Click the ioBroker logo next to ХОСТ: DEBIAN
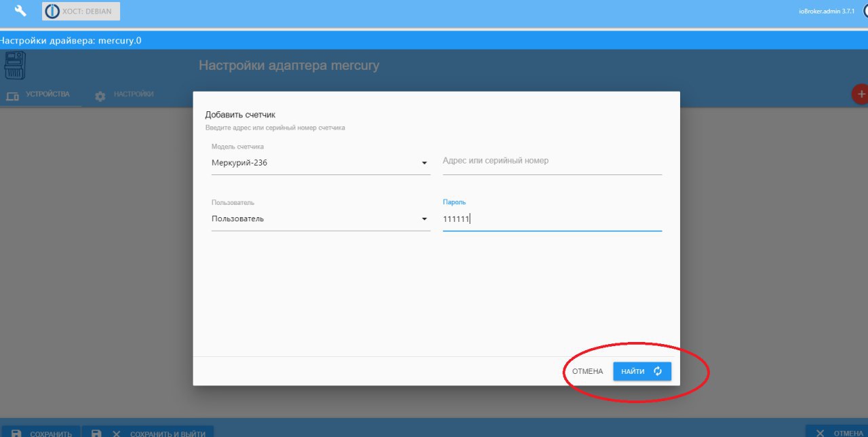This screenshot has height=437, width=868. tap(52, 11)
